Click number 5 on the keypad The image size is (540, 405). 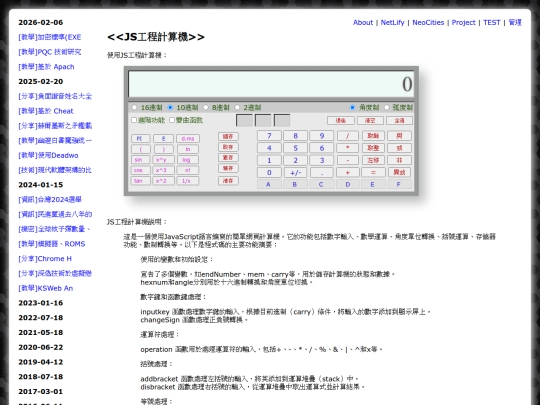[295, 148]
